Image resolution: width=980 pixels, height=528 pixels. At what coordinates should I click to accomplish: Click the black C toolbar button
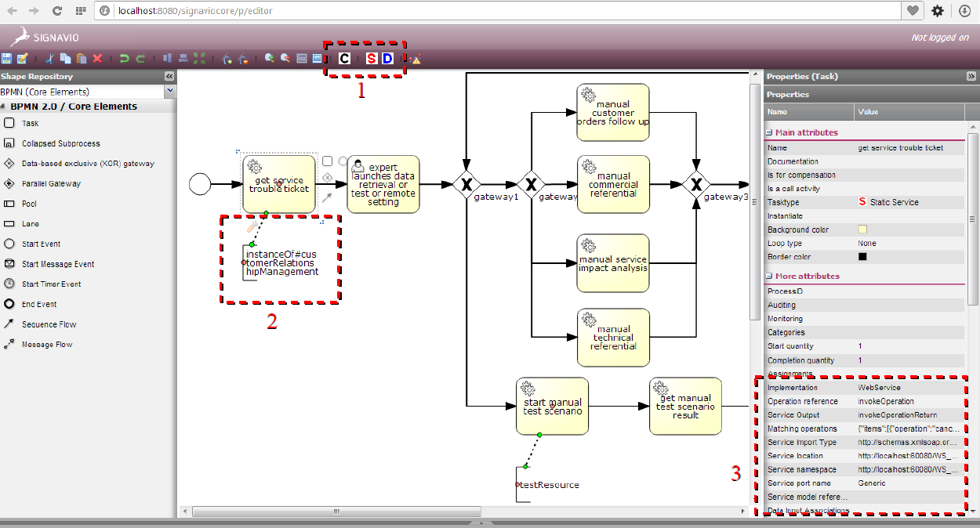[x=344, y=59]
